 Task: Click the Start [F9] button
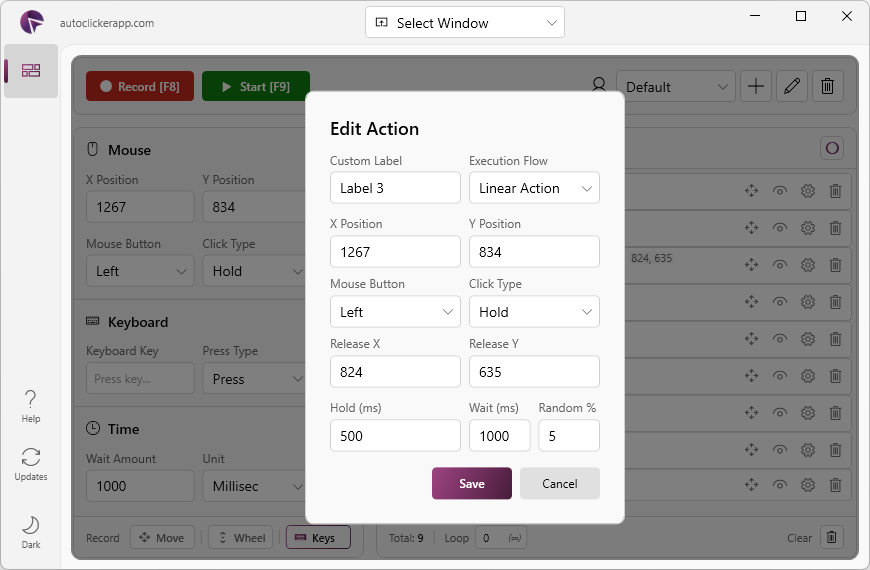[256, 86]
